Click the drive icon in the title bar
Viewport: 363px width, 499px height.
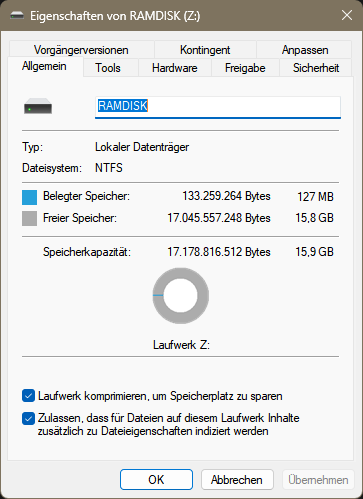[17, 15]
